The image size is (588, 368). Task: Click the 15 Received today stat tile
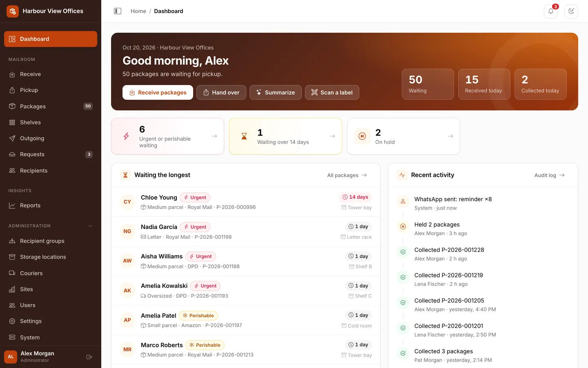(x=484, y=84)
